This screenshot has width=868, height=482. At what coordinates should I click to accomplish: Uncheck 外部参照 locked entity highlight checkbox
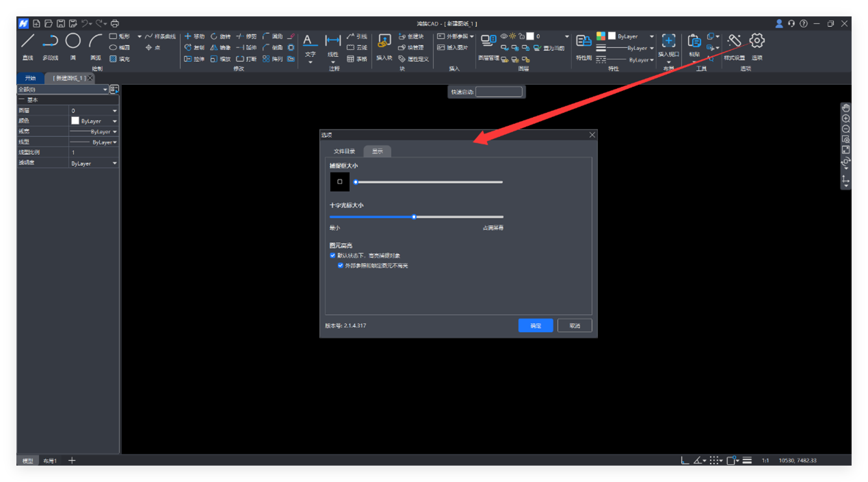341,266
